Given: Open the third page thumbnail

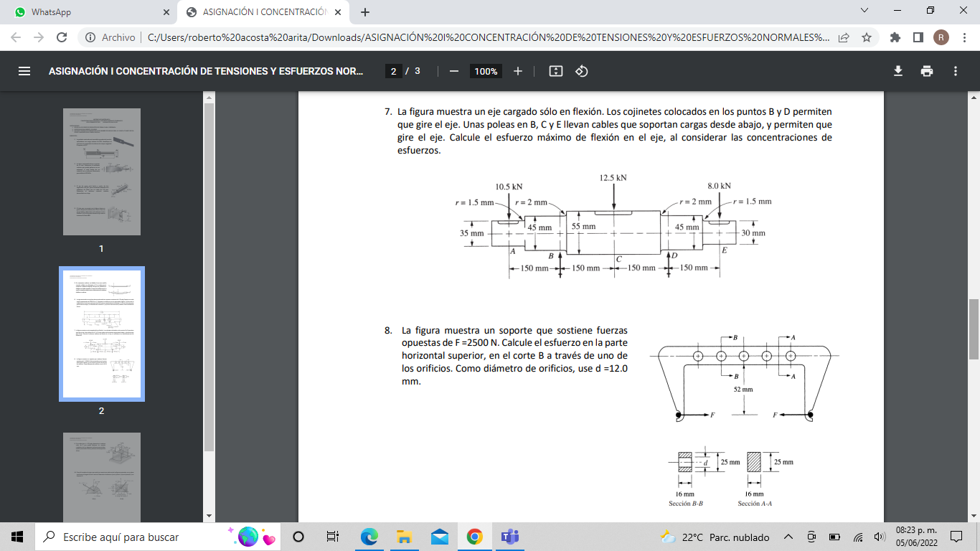Looking at the screenshot, I should coord(101,477).
